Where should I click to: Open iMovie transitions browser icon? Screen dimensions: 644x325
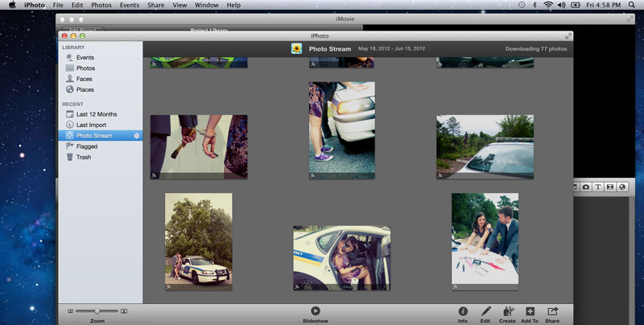coord(610,187)
